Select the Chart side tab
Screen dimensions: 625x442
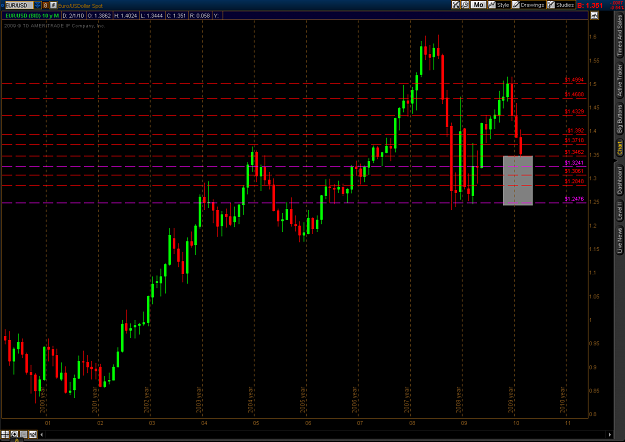click(619, 148)
